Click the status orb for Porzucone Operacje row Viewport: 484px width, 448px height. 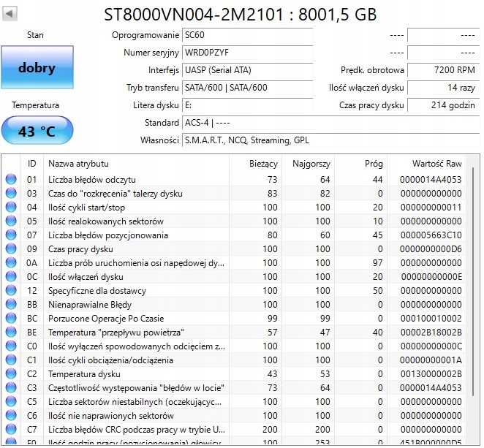click(x=11, y=319)
